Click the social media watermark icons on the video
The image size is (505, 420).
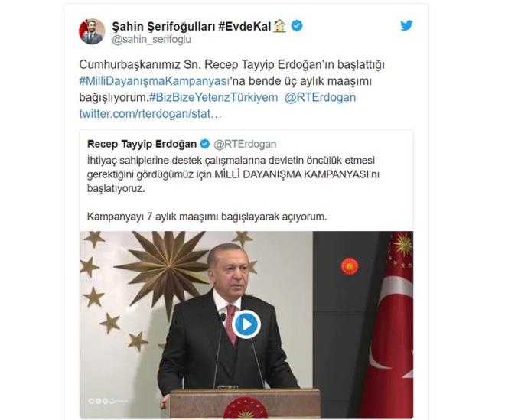coord(102,401)
